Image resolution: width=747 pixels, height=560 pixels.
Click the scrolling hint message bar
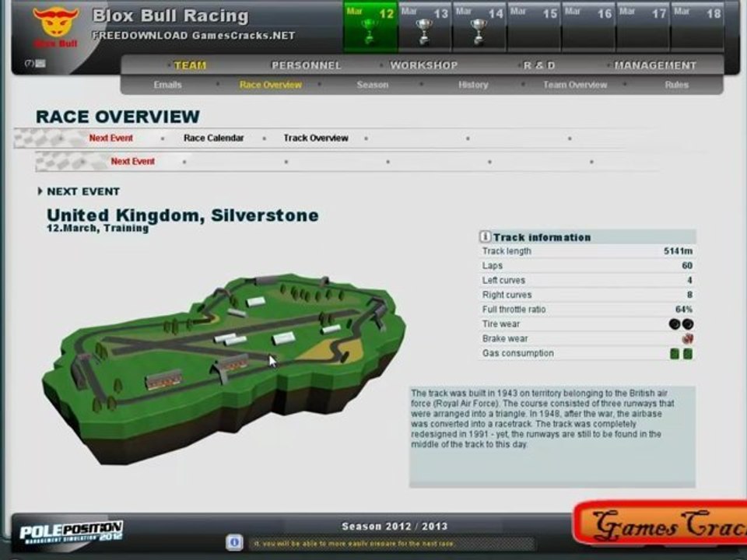point(391,544)
